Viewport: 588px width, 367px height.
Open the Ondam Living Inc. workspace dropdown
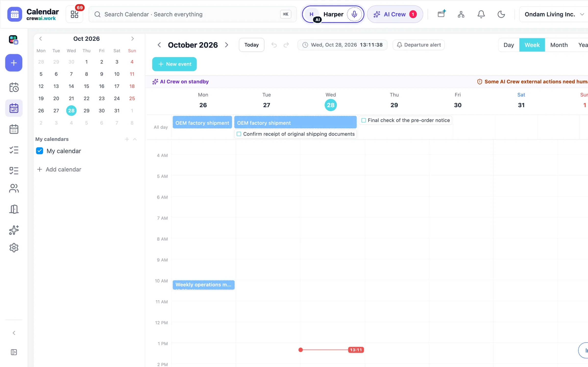coord(553,14)
